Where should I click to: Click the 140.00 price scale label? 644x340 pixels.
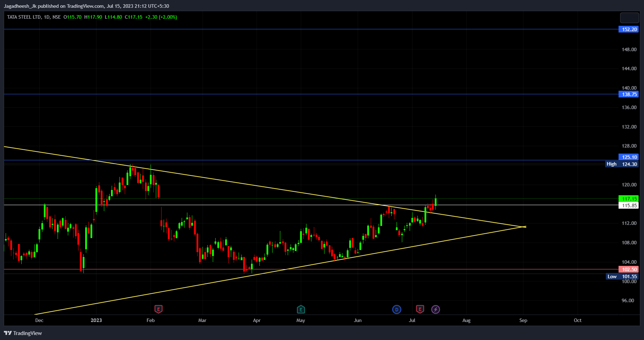[x=629, y=88]
